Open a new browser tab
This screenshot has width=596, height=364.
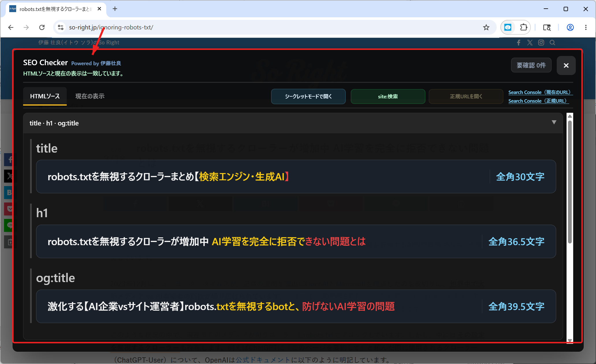115,9
